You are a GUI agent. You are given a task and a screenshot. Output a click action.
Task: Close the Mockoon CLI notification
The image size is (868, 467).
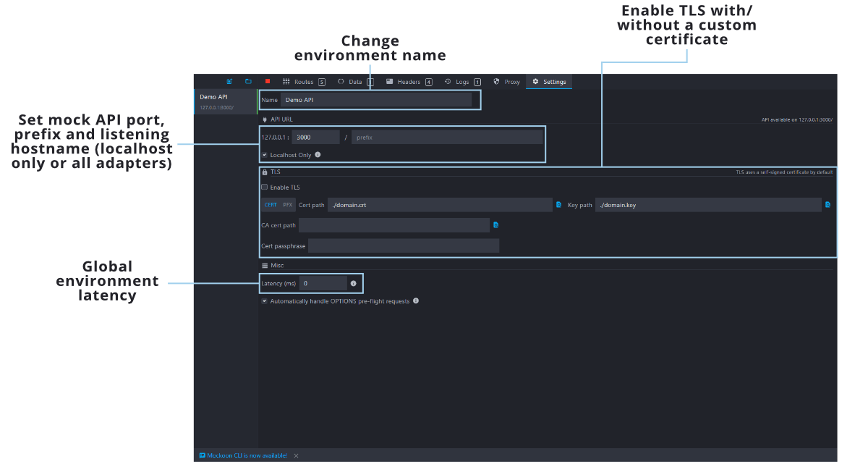296,455
